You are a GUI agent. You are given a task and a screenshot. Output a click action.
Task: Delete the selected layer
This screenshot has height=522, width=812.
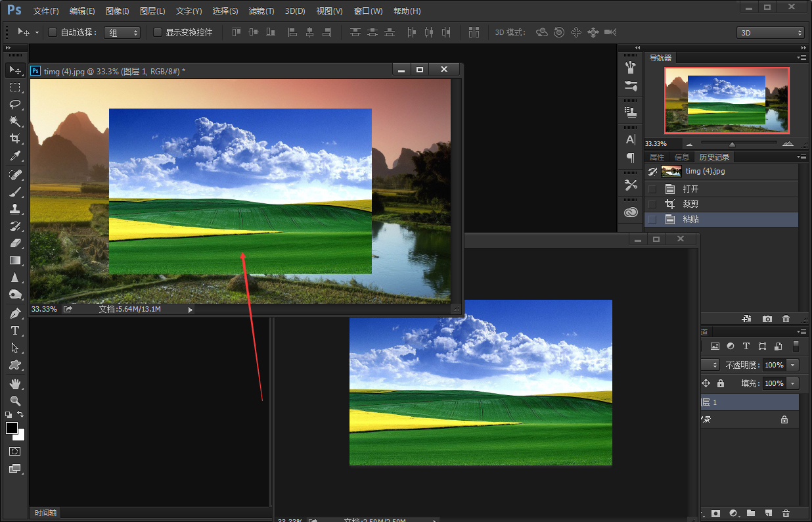coord(786,513)
